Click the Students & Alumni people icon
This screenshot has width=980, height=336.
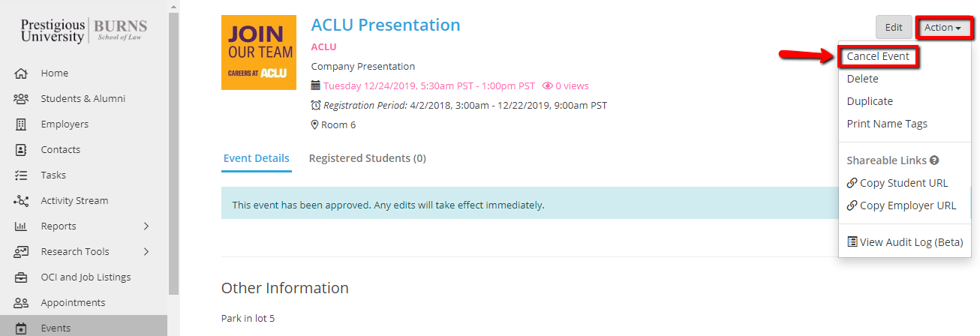pos(21,99)
